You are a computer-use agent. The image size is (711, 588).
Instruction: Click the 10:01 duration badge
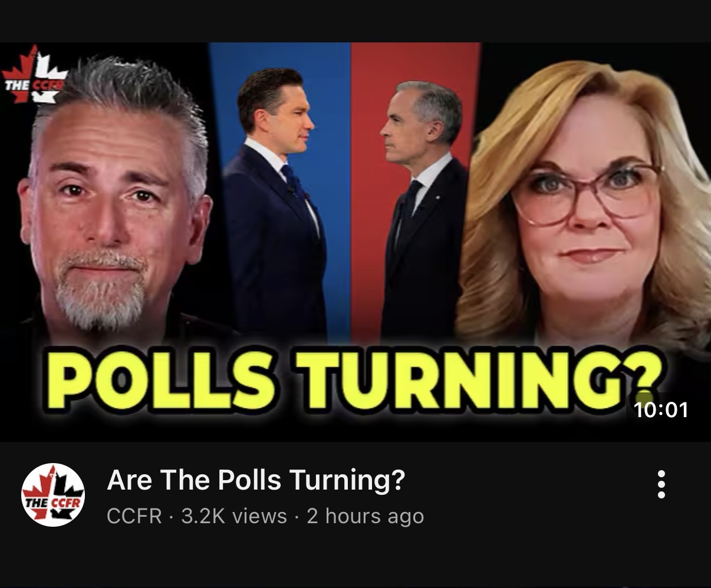click(x=661, y=409)
